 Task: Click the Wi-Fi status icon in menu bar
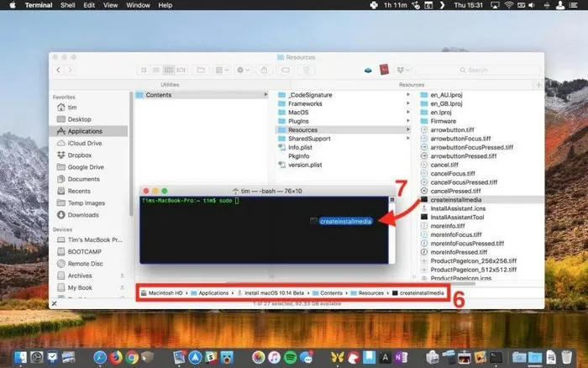pos(509,5)
